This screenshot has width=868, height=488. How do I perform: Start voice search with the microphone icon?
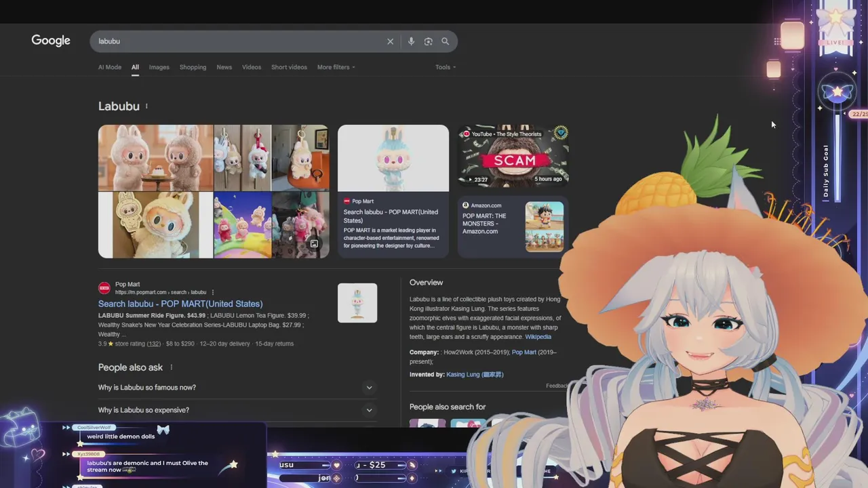(x=411, y=41)
